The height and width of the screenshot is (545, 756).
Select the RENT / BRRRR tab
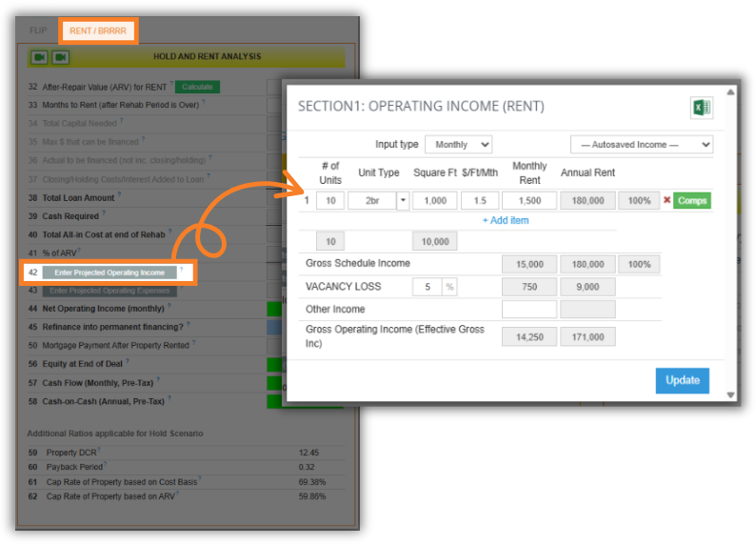click(98, 30)
